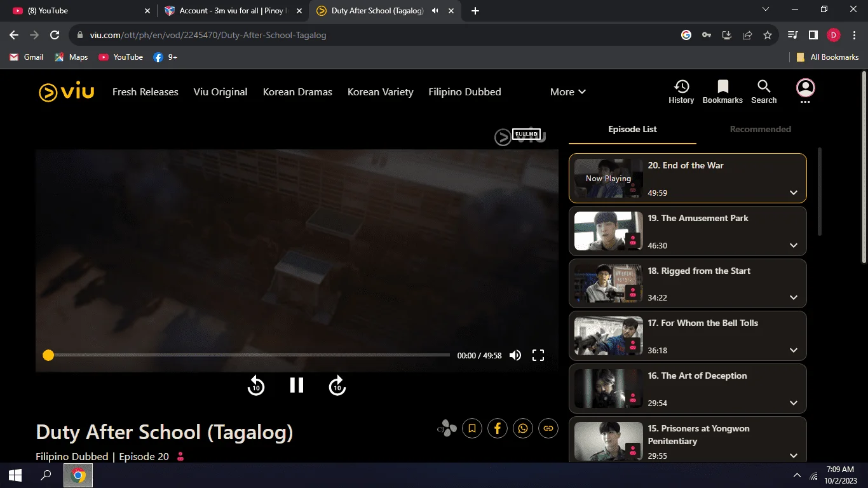868x488 pixels.
Task: Select episode title '15. Prisoners at Yongwon Penitentiary'
Action: tap(698, 435)
